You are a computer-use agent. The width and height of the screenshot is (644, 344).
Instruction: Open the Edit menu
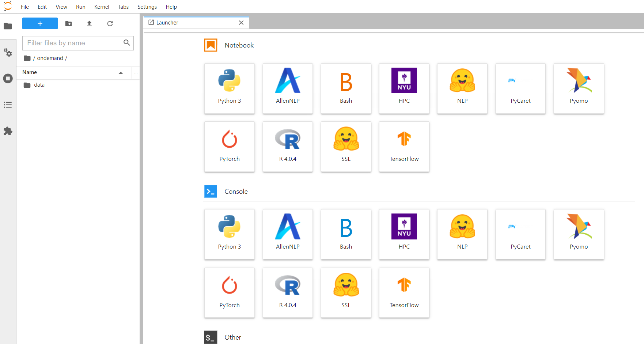[x=42, y=7]
